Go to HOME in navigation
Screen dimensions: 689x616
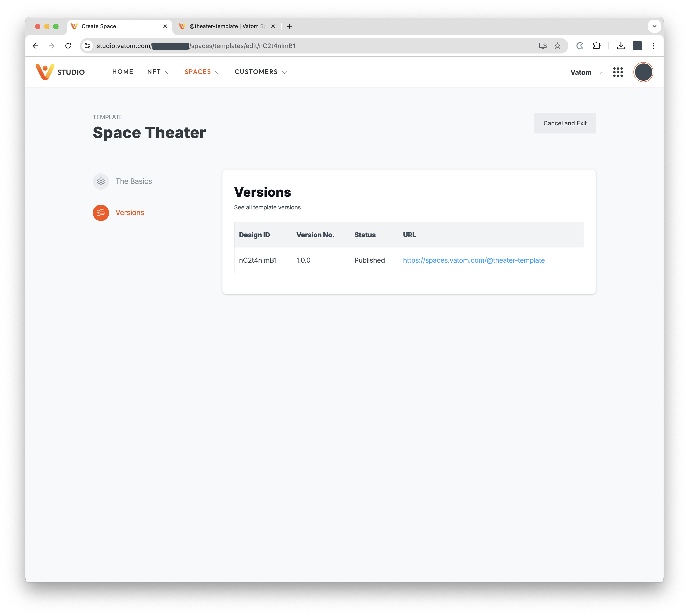pyautogui.click(x=123, y=72)
